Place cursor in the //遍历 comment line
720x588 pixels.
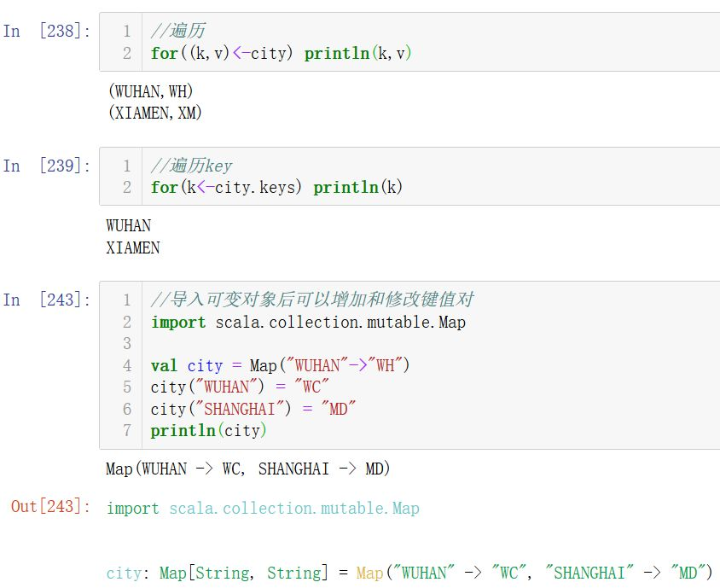pos(177,32)
